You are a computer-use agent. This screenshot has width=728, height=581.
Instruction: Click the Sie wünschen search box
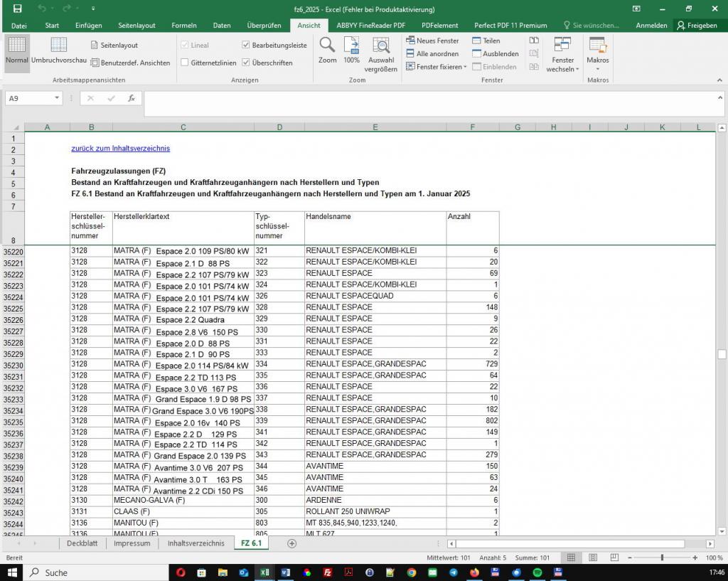click(591, 26)
